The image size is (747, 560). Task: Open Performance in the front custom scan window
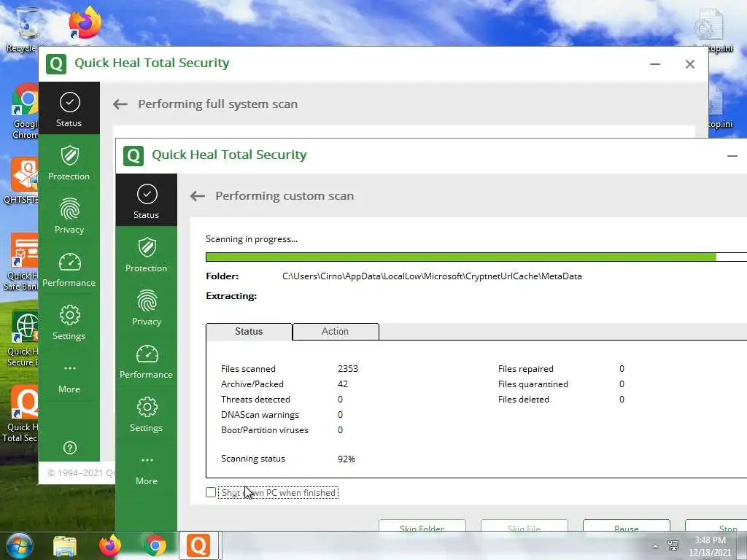(146, 361)
